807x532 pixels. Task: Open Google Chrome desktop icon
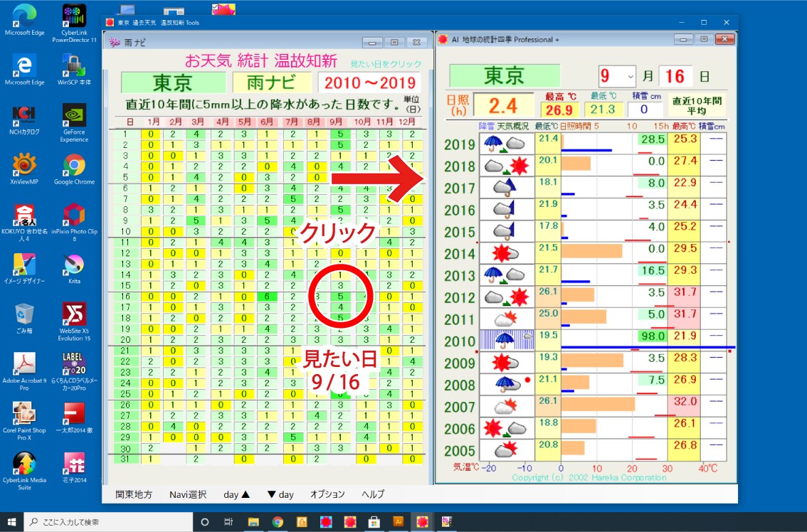[74, 169]
